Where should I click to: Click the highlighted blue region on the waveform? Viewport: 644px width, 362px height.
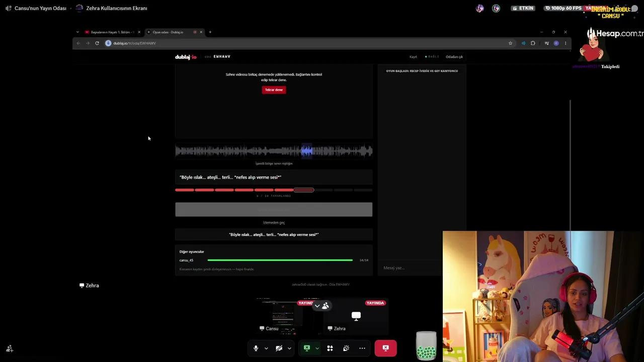pos(306,150)
